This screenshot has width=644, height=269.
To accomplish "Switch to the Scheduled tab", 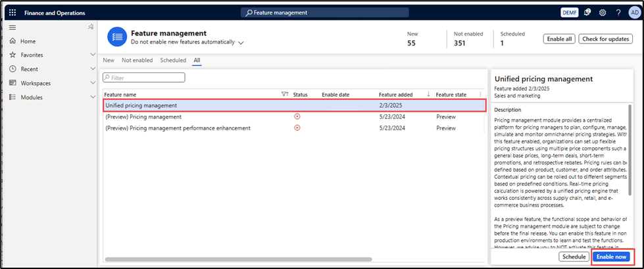I will point(173,60).
